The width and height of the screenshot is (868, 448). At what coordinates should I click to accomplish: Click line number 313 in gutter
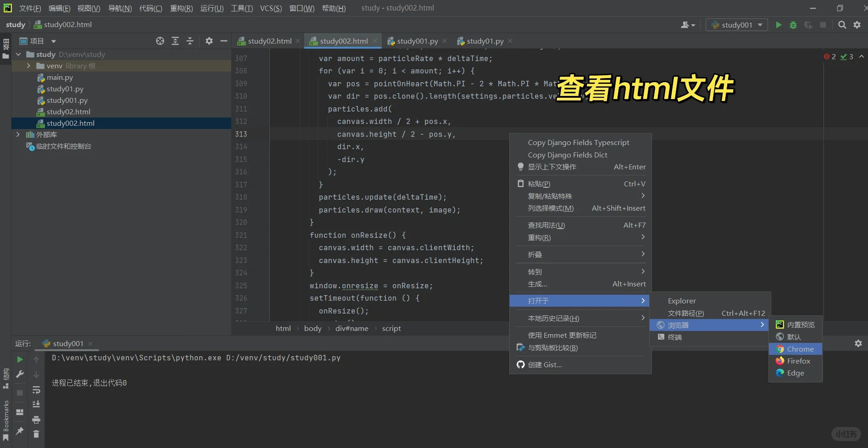[x=241, y=134]
